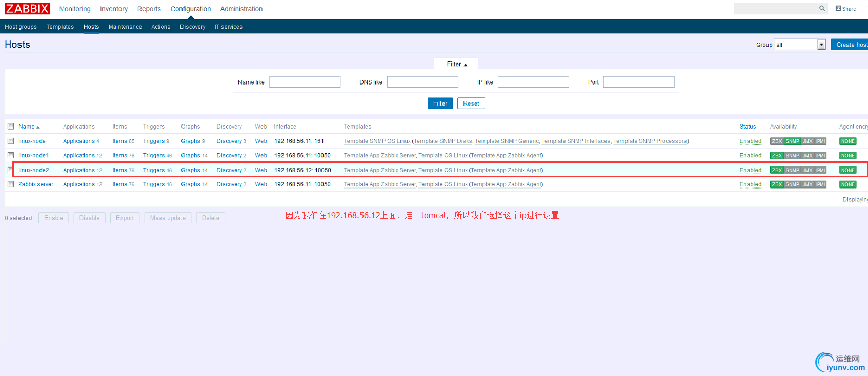Viewport: 868px width, 376px height.
Task: Open the Zabbix server host link
Action: tap(36, 184)
